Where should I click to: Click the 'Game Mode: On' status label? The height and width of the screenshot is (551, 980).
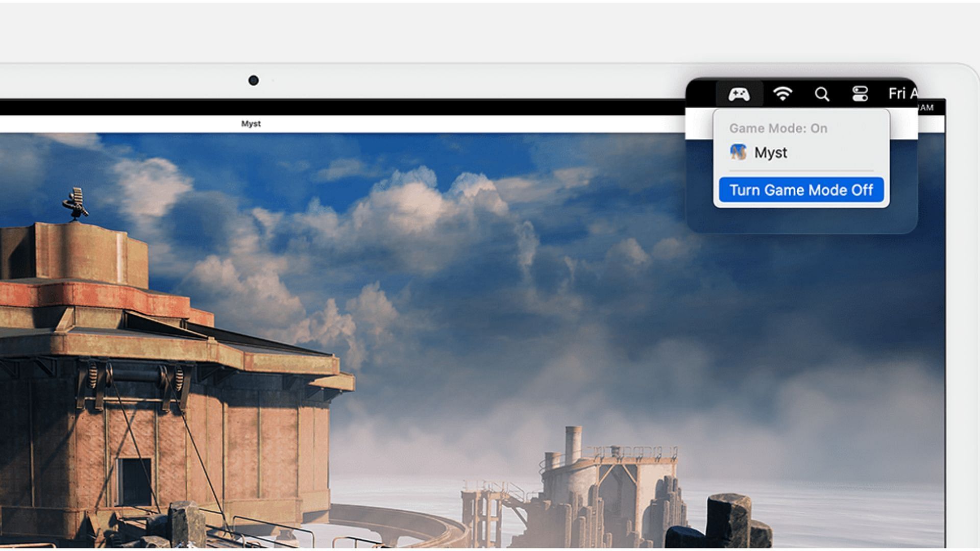click(778, 129)
